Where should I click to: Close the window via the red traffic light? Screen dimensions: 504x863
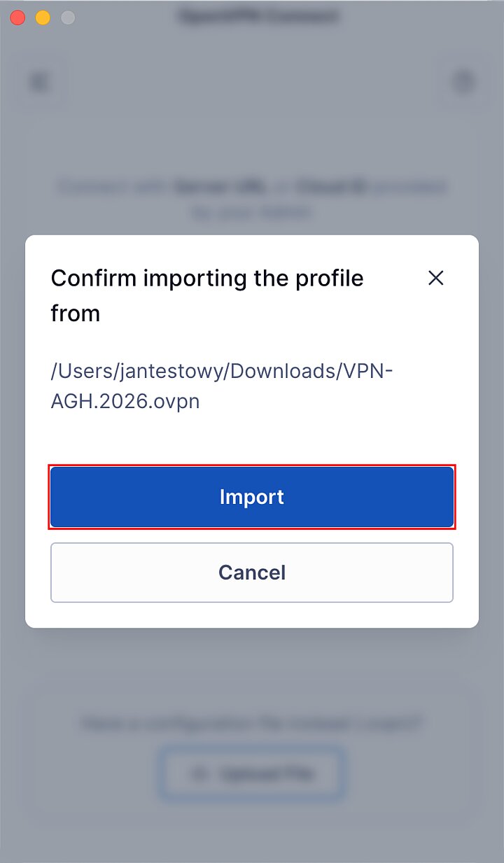pos(17,17)
